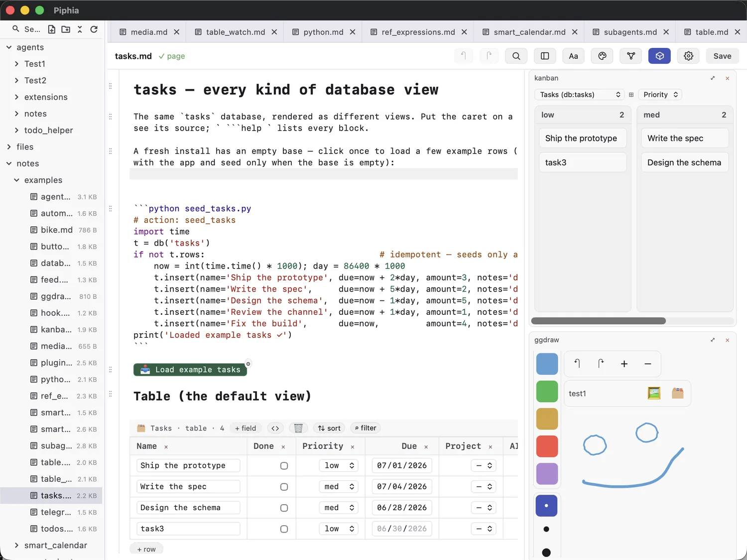This screenshot has height=560, width=747.
Task: Click the new file icon in sidebar
Action: tap(52, 29)
